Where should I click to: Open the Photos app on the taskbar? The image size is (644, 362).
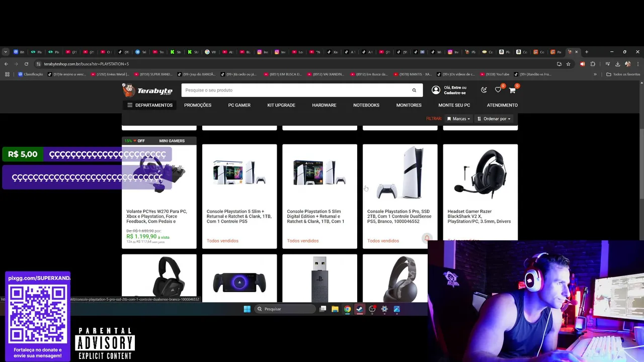[397, 309]
